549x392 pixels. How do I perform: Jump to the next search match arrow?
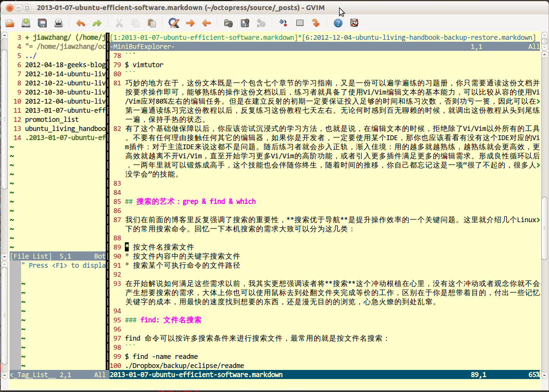click(x=190, y=23)
